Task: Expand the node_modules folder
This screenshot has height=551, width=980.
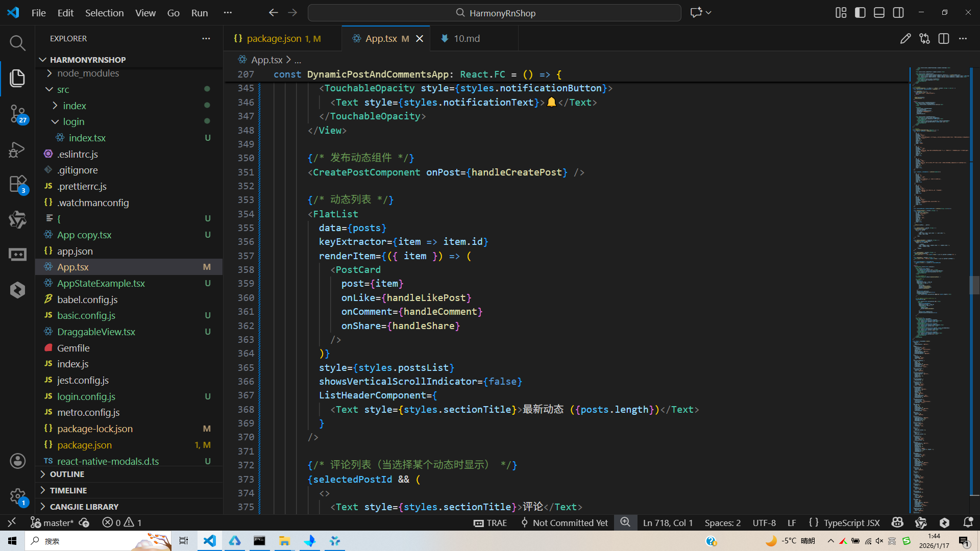Action: pos(88,73)
